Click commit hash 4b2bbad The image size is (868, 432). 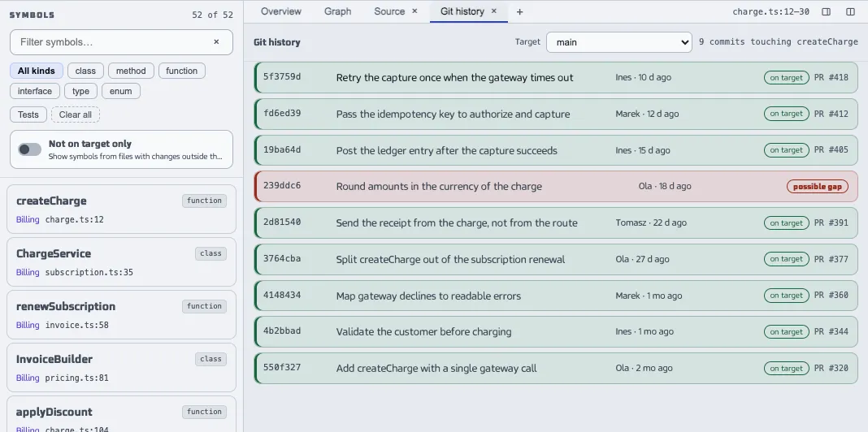coord(282,331)
